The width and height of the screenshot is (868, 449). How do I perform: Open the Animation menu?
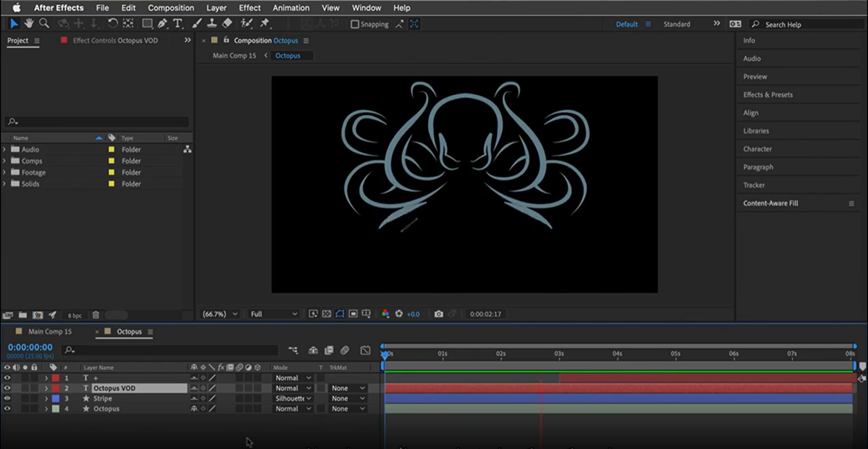pyautogui.click(x=291, y=8)
